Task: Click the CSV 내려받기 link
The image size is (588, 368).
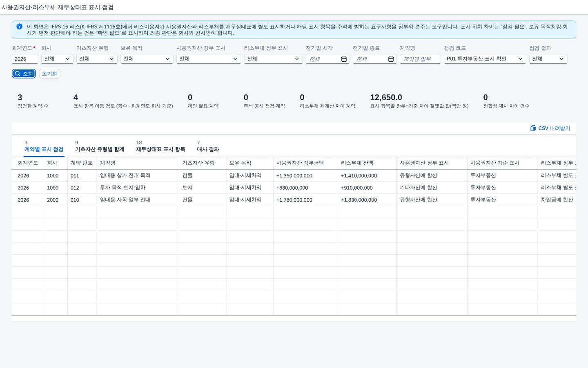Action: click(550, 128)
